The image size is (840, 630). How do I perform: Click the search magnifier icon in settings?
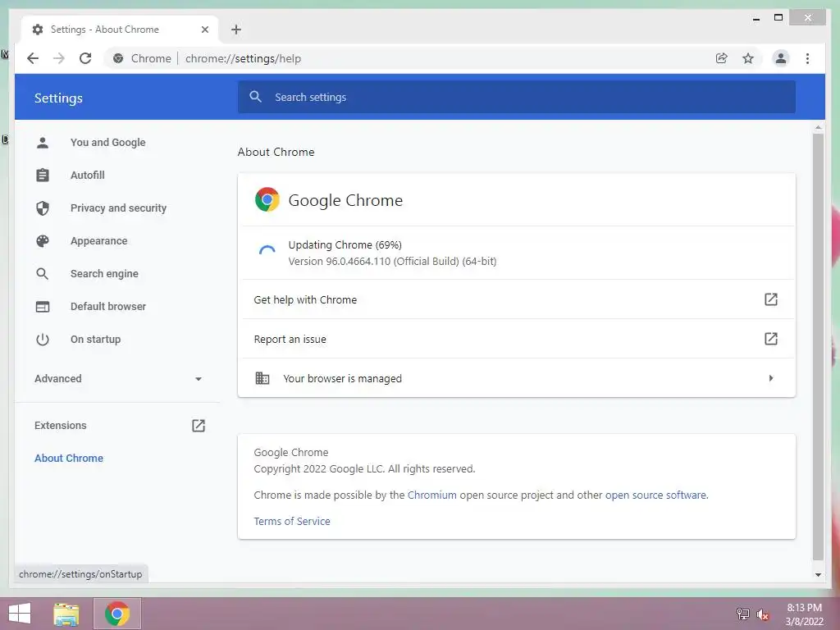[256, 97]
